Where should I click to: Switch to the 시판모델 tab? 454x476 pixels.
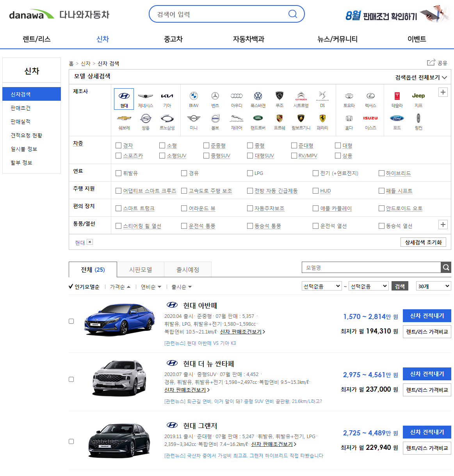pyautogui.click(x=141, y=270)
